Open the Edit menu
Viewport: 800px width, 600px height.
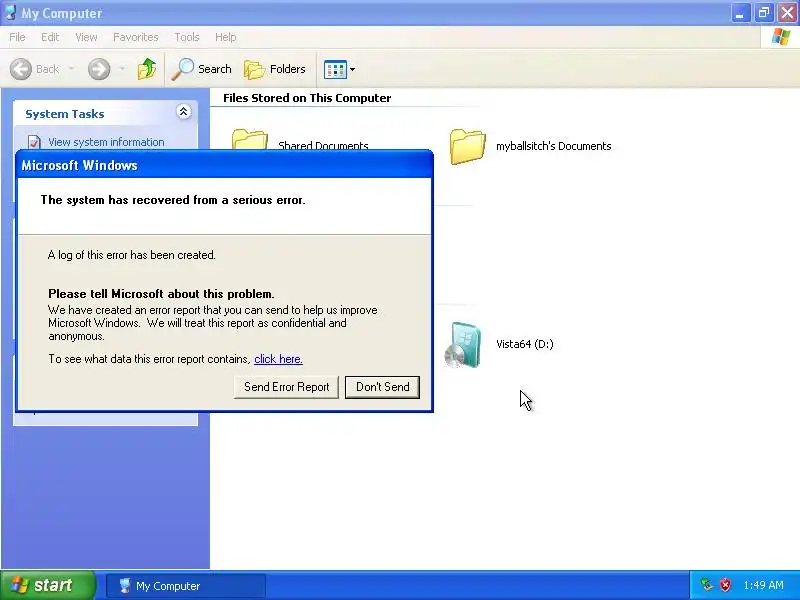tap(50, 37)
